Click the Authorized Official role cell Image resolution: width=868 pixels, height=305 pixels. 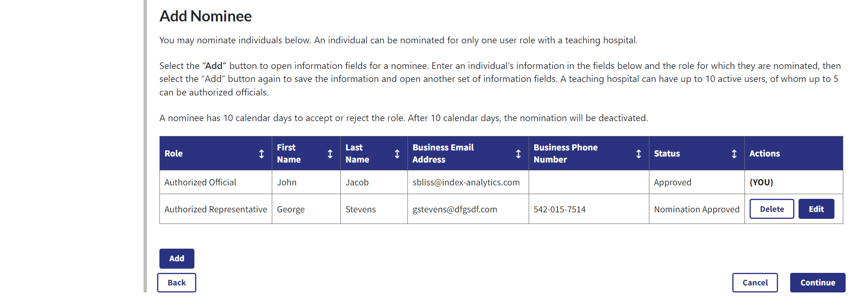200,183
